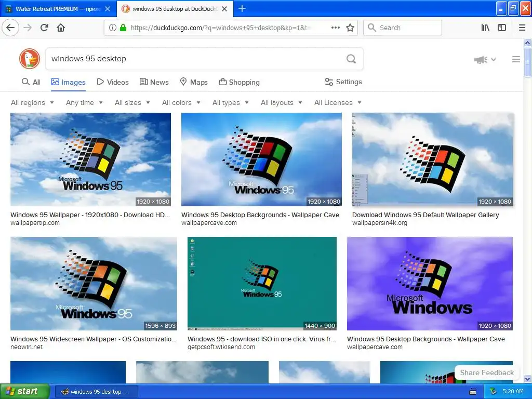The width and height of the screenshot is (532, 399).
Task: Open the purple Microsoft Windows thumbnail
Action: 430,284
